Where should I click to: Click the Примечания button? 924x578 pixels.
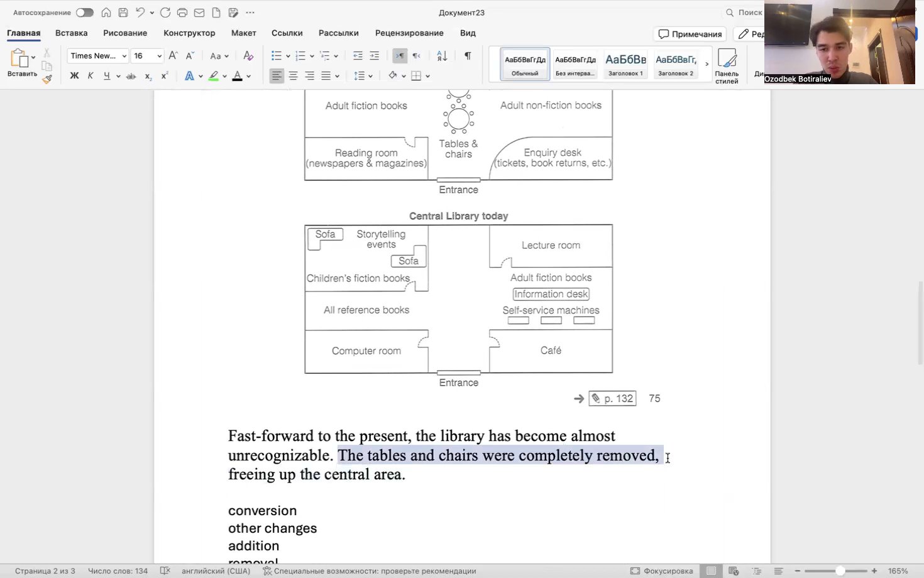690,34
